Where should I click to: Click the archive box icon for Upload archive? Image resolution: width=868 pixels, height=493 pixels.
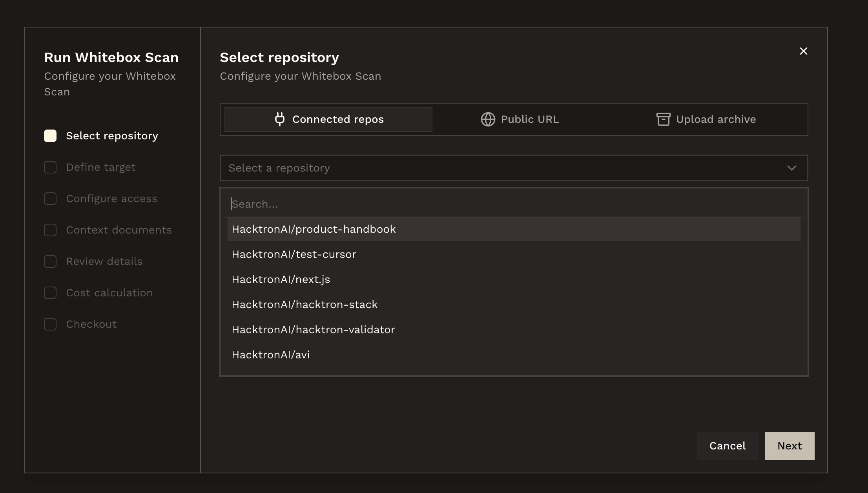[663, 119]
